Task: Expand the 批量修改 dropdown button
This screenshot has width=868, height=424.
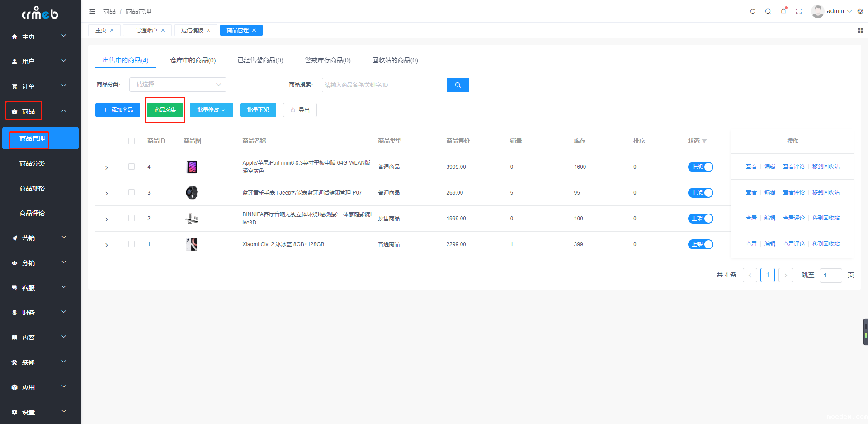Action: pyautogui.click(x=211, y=110)
